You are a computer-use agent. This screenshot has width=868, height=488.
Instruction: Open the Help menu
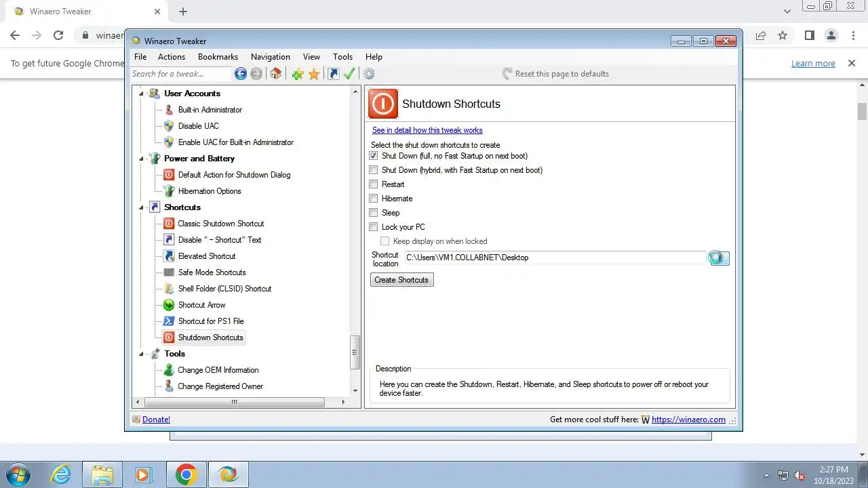[x=374, y=57]
